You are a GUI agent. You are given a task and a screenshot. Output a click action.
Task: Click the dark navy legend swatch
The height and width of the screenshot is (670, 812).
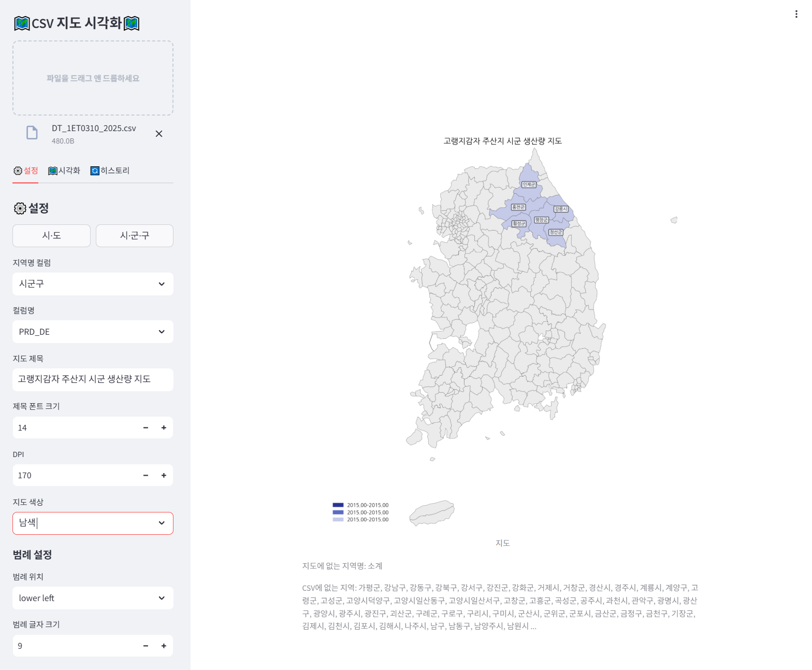338,505
